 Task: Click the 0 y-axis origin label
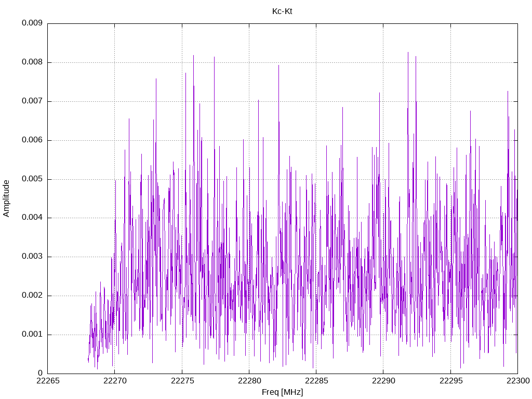pos(40,373)
